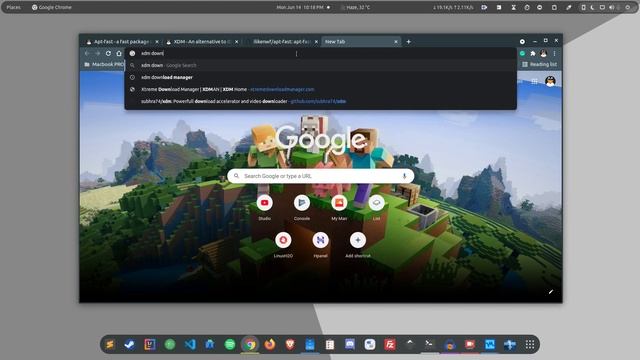Open a new tab with the plus button

[408, 42]
